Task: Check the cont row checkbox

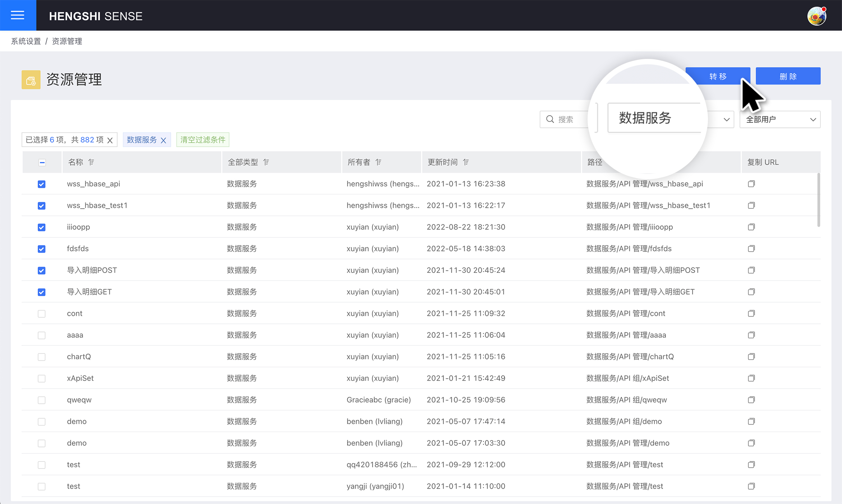Action: [42, 314]
